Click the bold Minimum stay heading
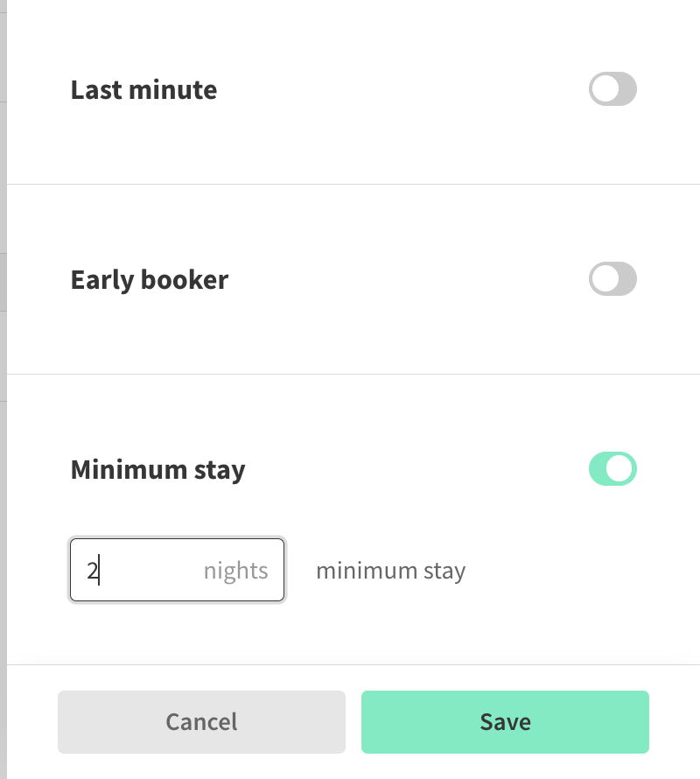The height and width of the screenshot is (779, 700). pos(157,470)
